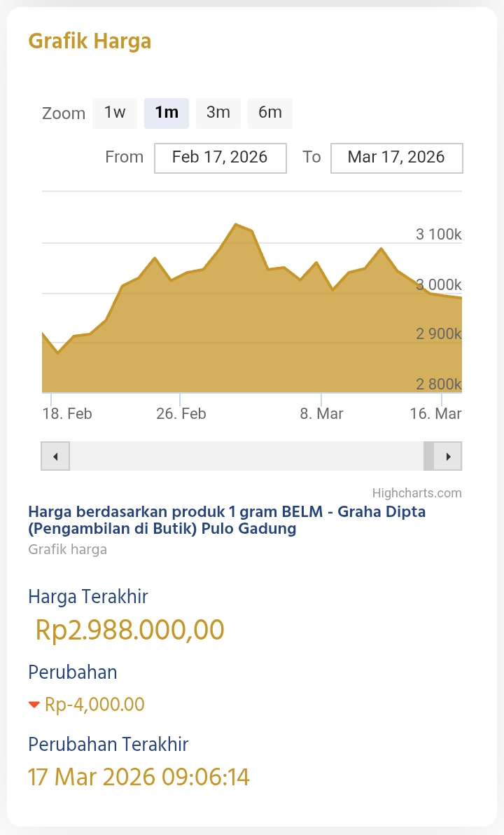Open the To date field
The image size is (504, 835).
(x=396, y=158)
